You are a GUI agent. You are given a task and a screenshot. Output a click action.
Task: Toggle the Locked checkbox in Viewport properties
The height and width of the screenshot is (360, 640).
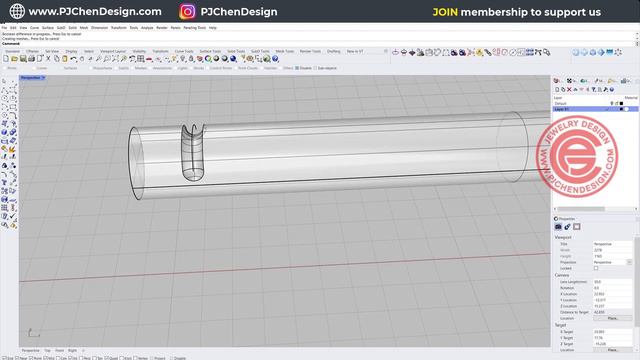[596, 268]
